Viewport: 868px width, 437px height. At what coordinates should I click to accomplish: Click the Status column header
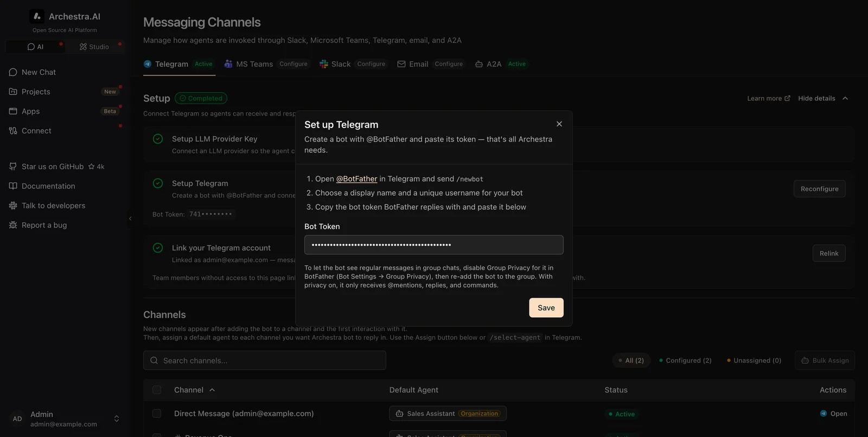coord(616,390)
